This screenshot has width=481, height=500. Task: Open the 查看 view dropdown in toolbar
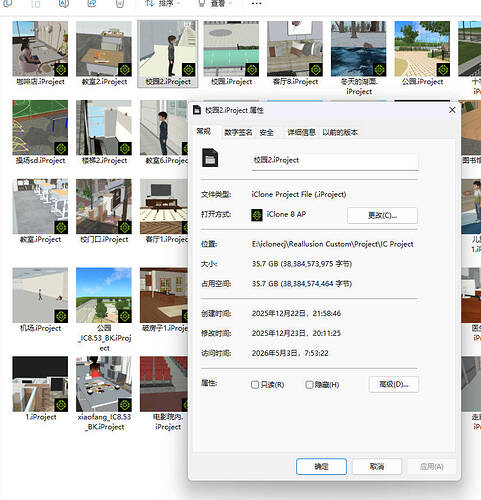pyautogui.click(x=215, y=4)
